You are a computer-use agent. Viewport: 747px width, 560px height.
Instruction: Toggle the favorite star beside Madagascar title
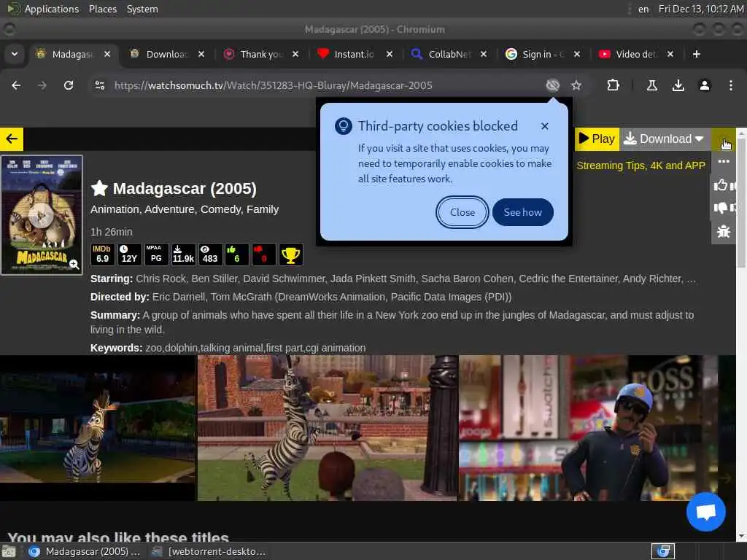click(x=99, y=188)
